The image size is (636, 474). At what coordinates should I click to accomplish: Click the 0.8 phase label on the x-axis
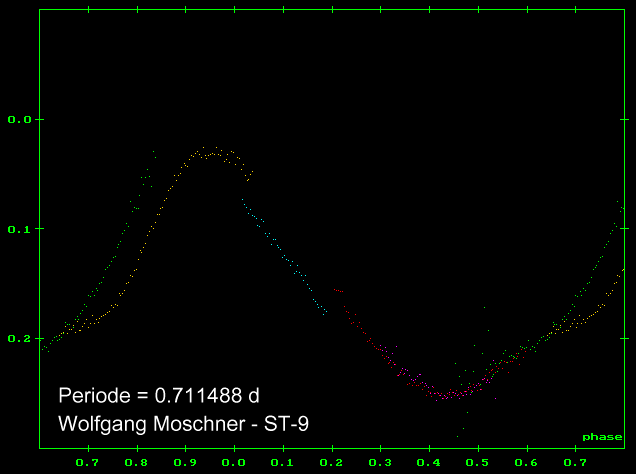pos(137,464)
